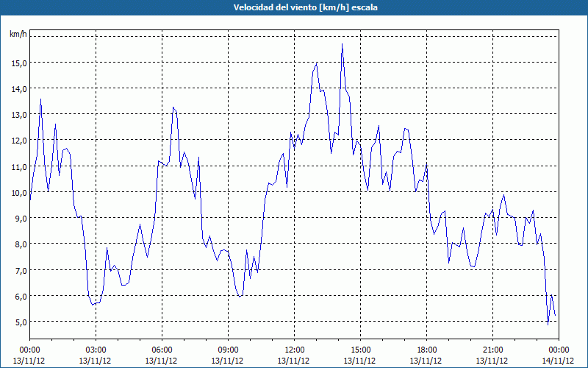Select the '13/11/12' date under 03:00

tap(96, 361)
